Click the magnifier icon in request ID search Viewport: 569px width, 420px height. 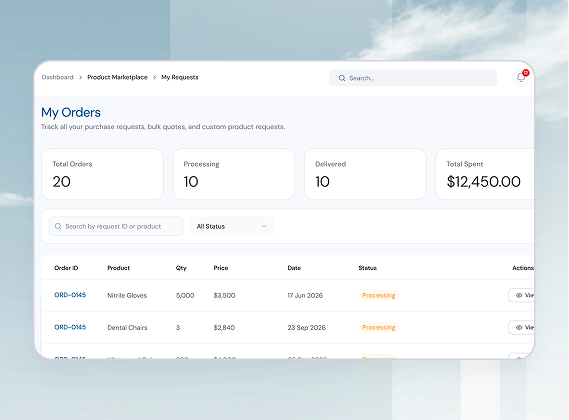pyautogui.click(x=58, y=226)
